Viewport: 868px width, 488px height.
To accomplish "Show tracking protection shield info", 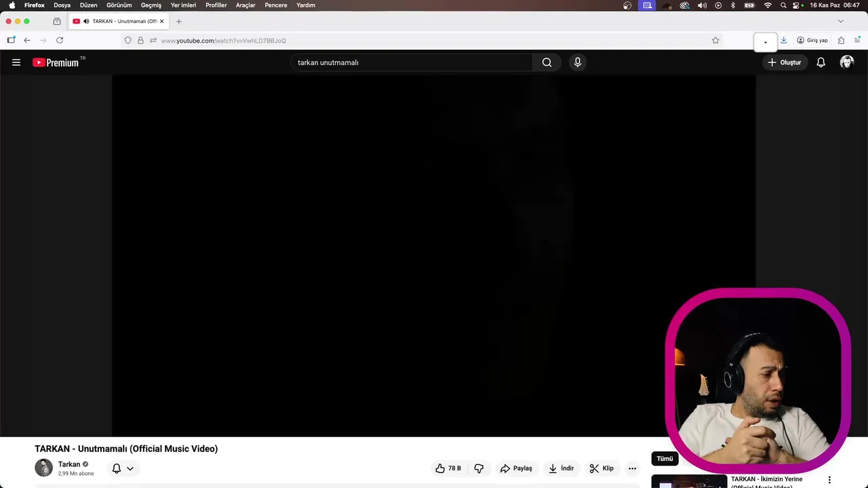I will coord(127,41).
